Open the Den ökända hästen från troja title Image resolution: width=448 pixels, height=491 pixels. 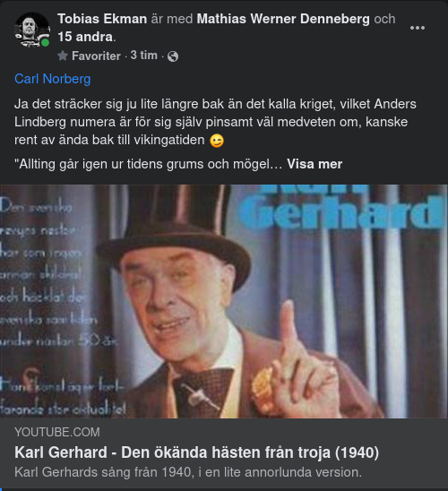pos(196,452)
